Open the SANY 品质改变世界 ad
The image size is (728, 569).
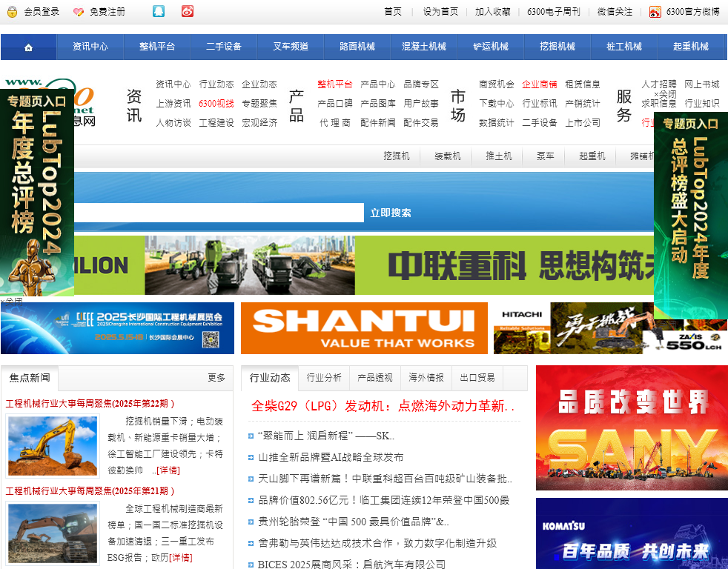(x=632, y=428)
